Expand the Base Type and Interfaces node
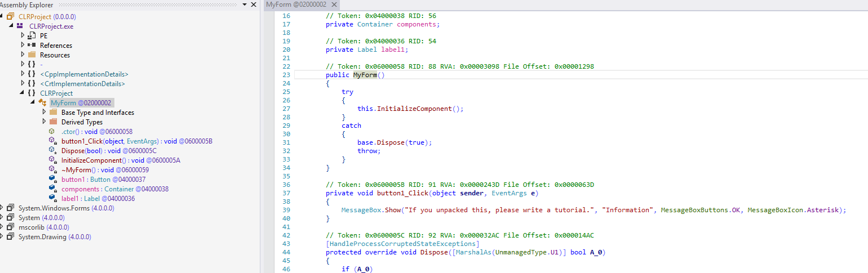 click(45, 112)
